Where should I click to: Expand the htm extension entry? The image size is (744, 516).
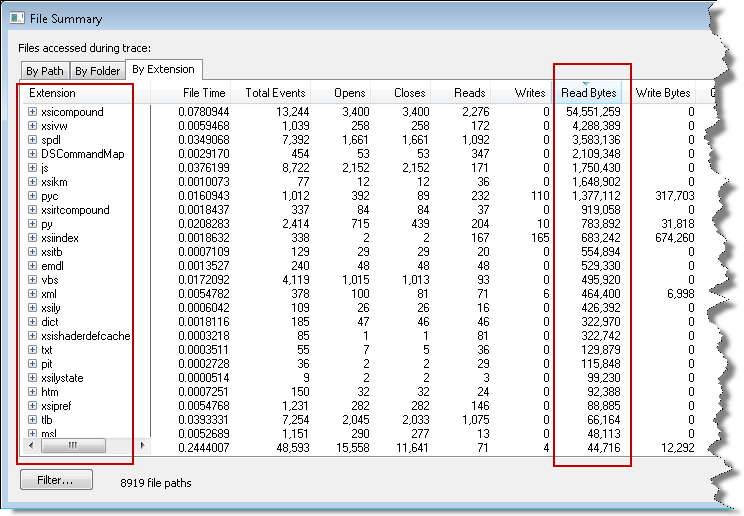(x=33, y=392)
